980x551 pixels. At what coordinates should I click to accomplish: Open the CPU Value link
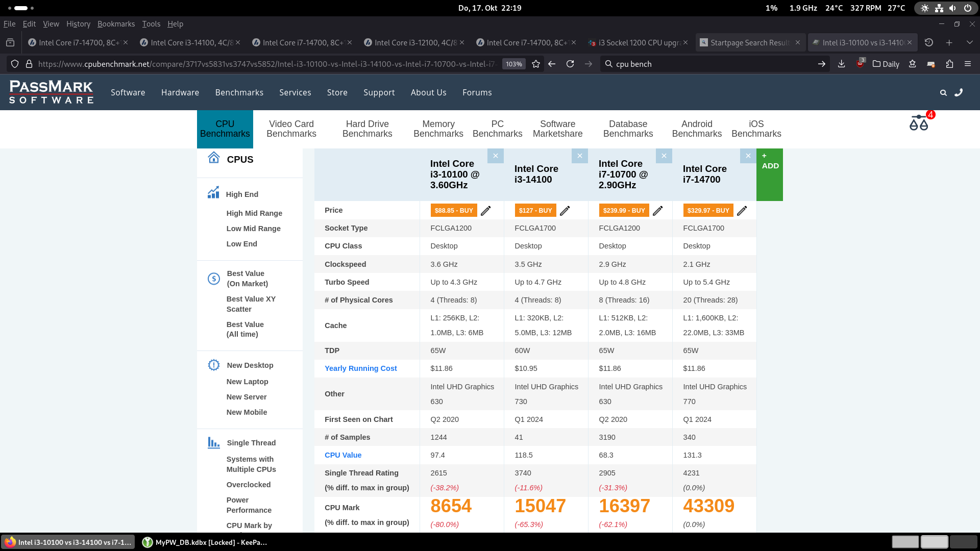tap(343, 455)
